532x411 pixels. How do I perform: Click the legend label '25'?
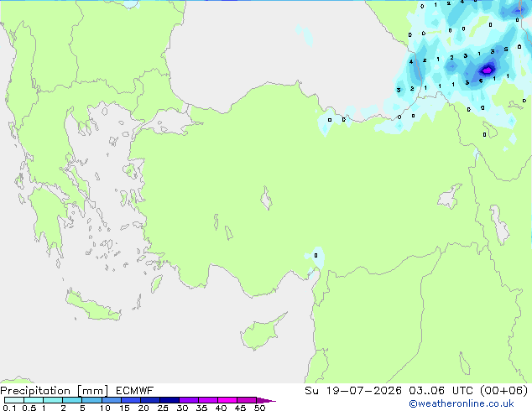point(163,408)
